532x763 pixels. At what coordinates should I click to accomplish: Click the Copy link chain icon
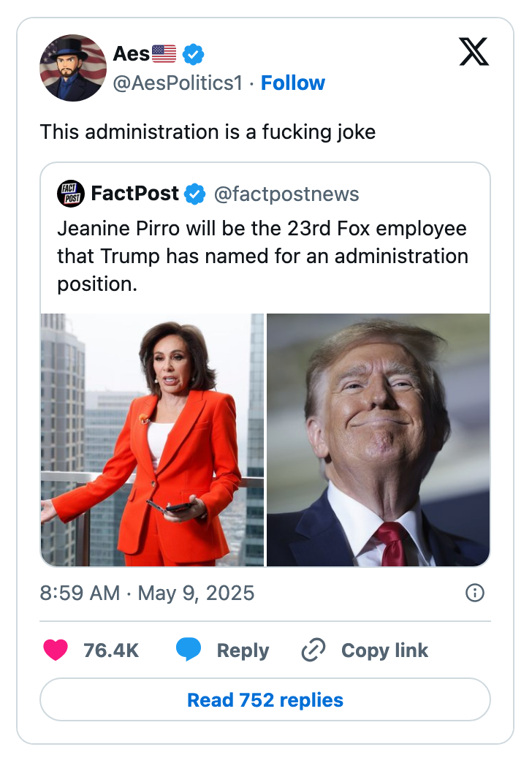tap(313, 650)
